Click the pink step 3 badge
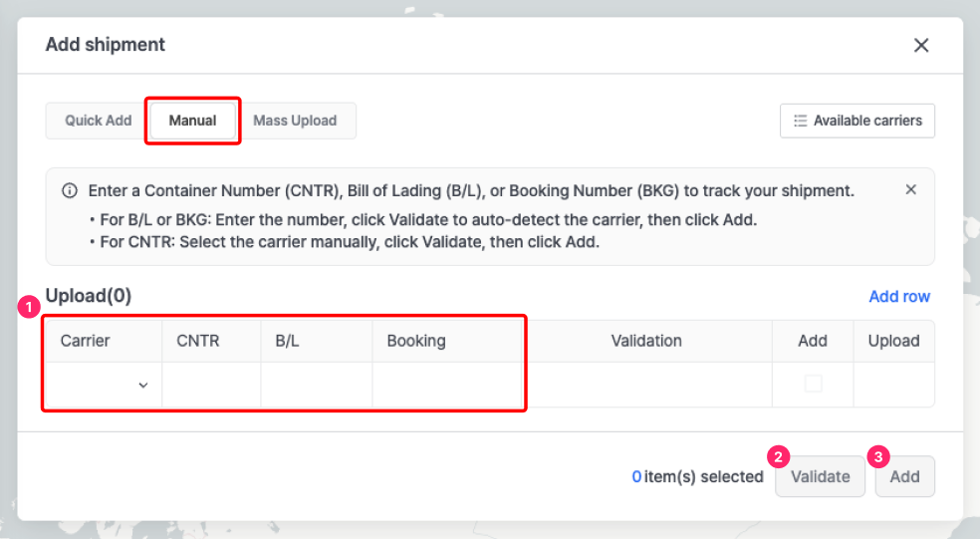Image resolution: width=980 pixels, height=539 pixels. point(878,457)
